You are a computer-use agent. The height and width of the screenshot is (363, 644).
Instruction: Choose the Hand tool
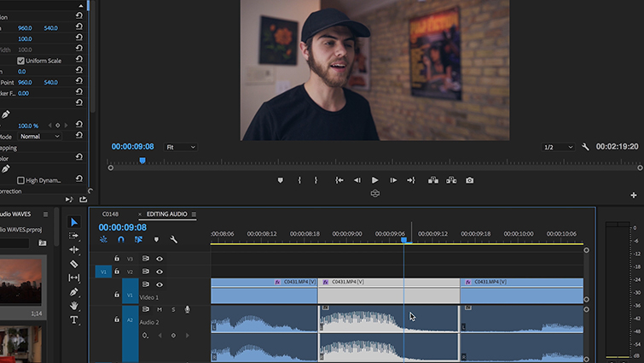[74, 306]
